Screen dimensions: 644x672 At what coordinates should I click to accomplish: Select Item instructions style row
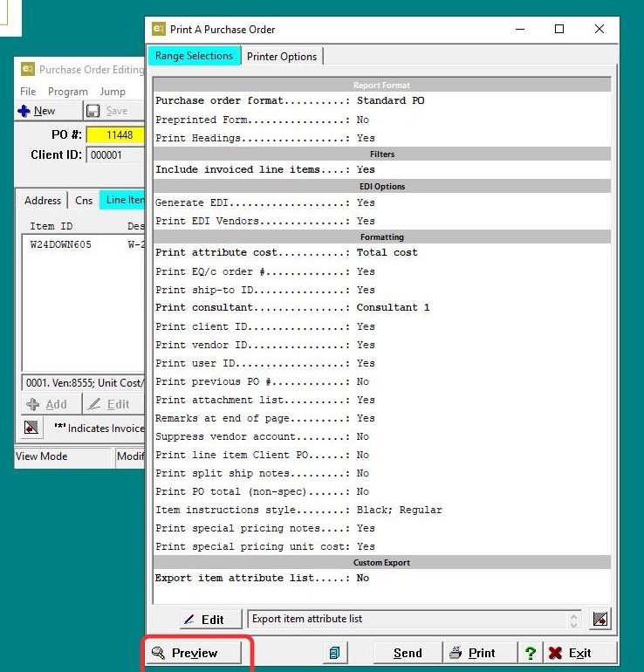point(381,510)
